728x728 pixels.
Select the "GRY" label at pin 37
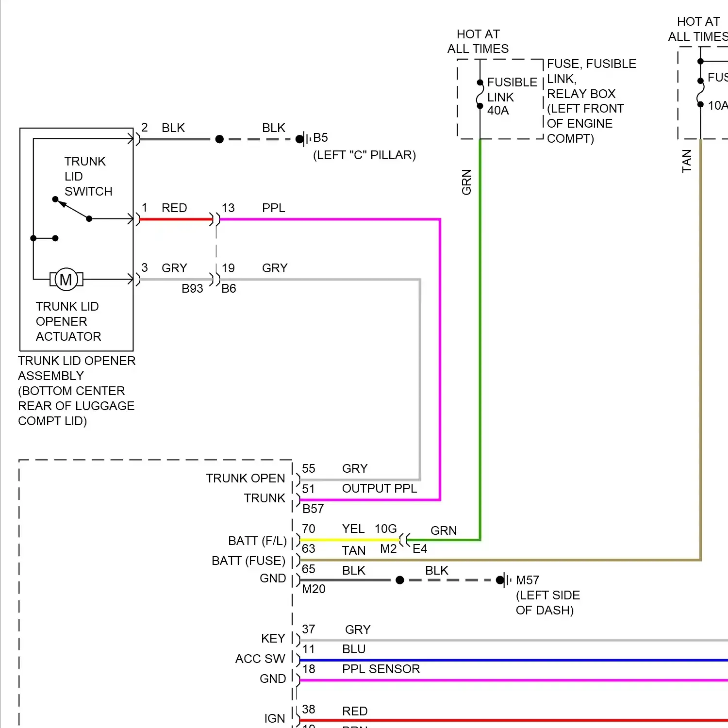coord(358,630)
